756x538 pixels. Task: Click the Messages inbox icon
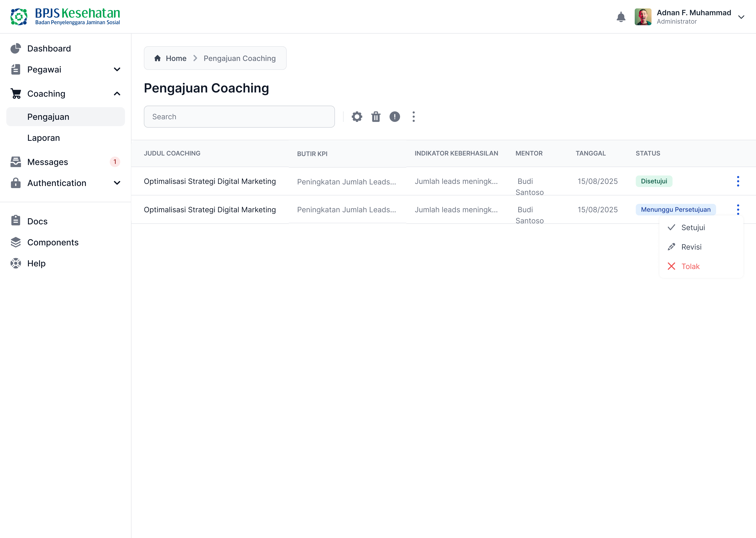(16, 162)
